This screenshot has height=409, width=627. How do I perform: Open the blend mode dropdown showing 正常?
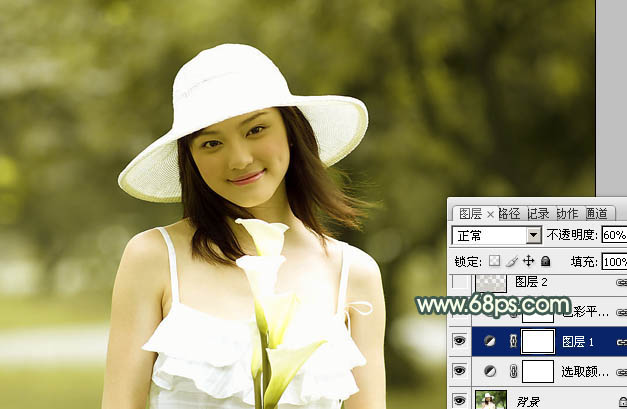[497, 236]
